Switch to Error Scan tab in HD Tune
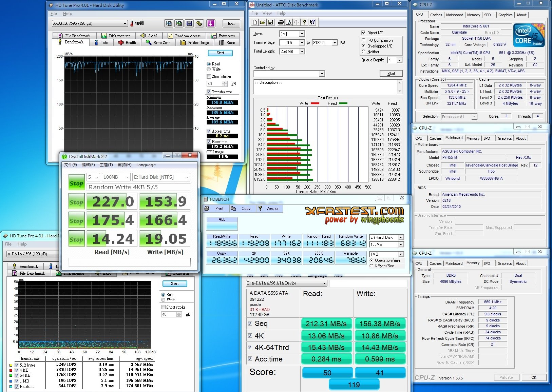This screenshot has height=392, width=552. [158, 43]
